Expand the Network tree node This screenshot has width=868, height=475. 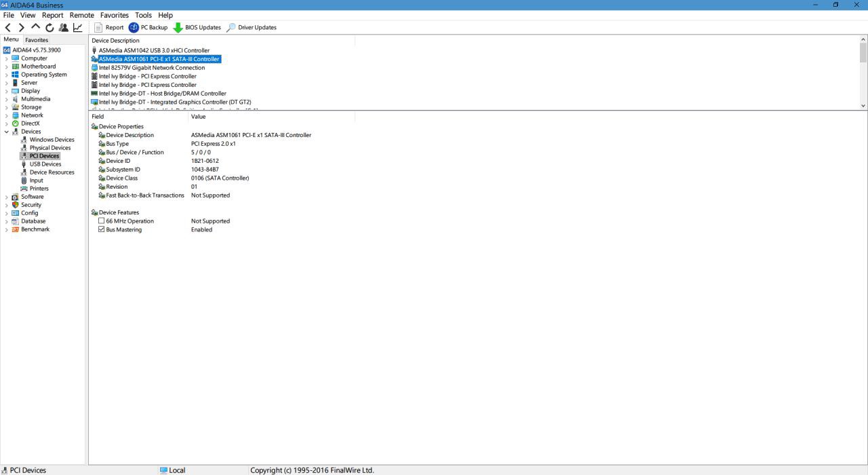point(7,115)
